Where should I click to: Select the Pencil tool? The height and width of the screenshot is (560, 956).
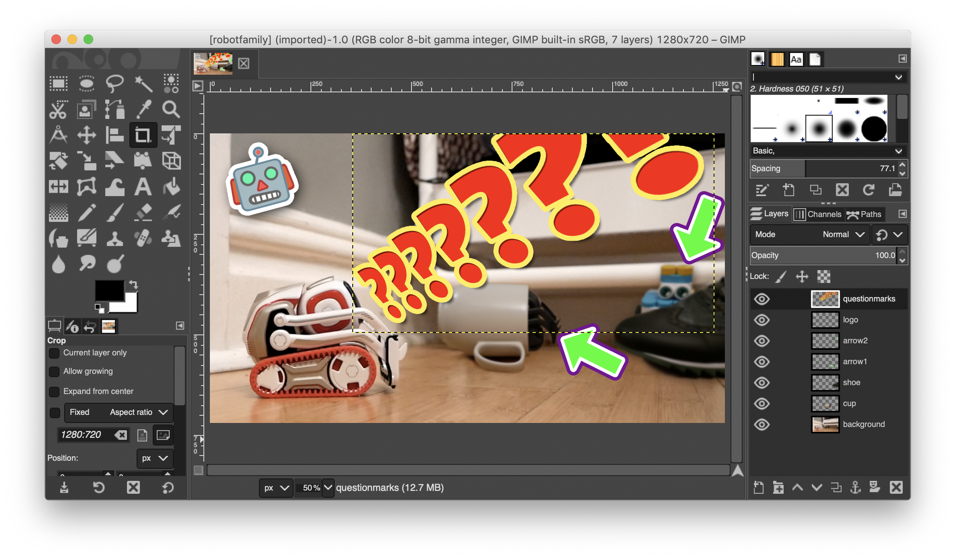pyautogui.click(x=87, y=213)
